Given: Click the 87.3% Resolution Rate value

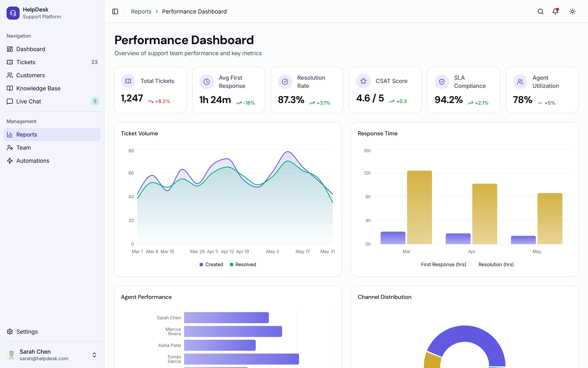Looking at the screenshot, I should (x=291, y=100).
